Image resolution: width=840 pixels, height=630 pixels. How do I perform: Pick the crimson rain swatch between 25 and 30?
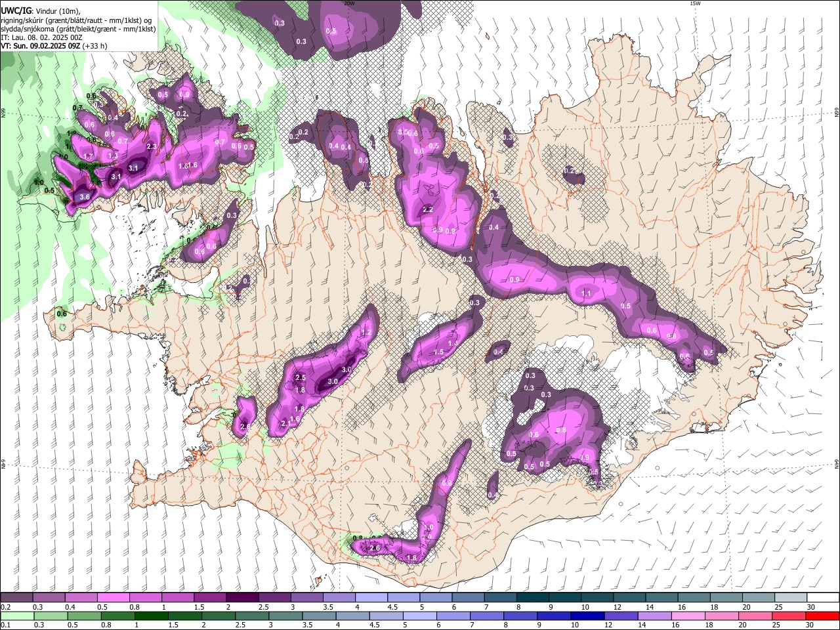click(x=789, y=616)
